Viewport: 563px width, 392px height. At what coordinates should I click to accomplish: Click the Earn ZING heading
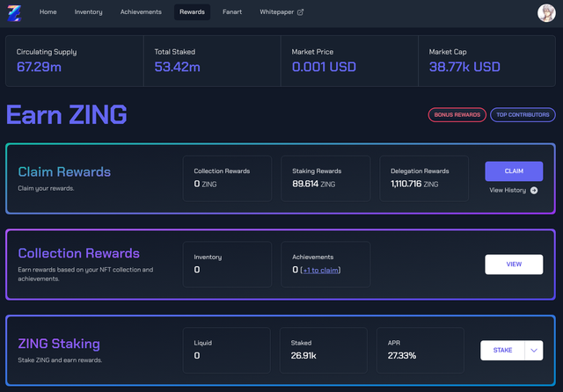coord(67,115)
